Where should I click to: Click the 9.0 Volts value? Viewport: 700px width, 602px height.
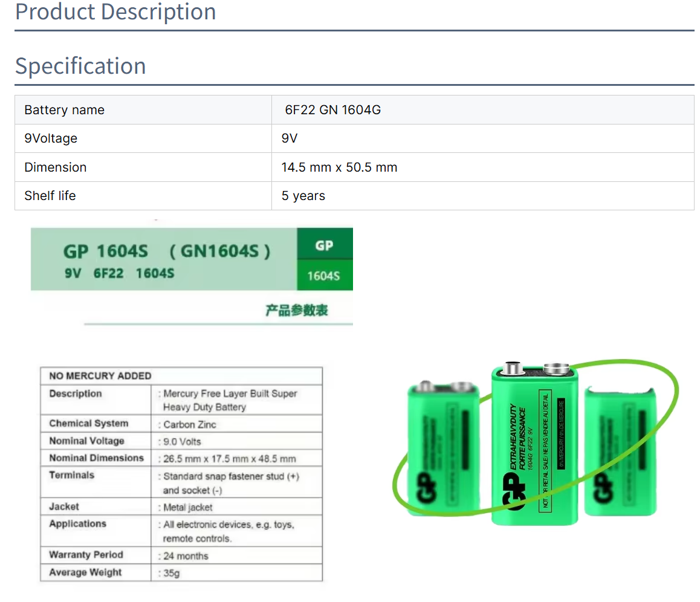coord(182,442)
